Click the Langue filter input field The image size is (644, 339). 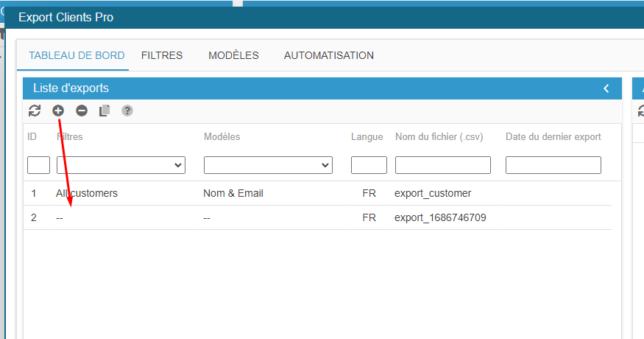pos(369,165)
